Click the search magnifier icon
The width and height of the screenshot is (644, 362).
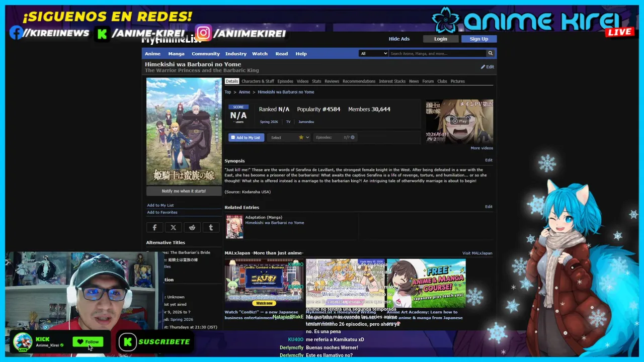pyautogui.click(x=490, y=53)
